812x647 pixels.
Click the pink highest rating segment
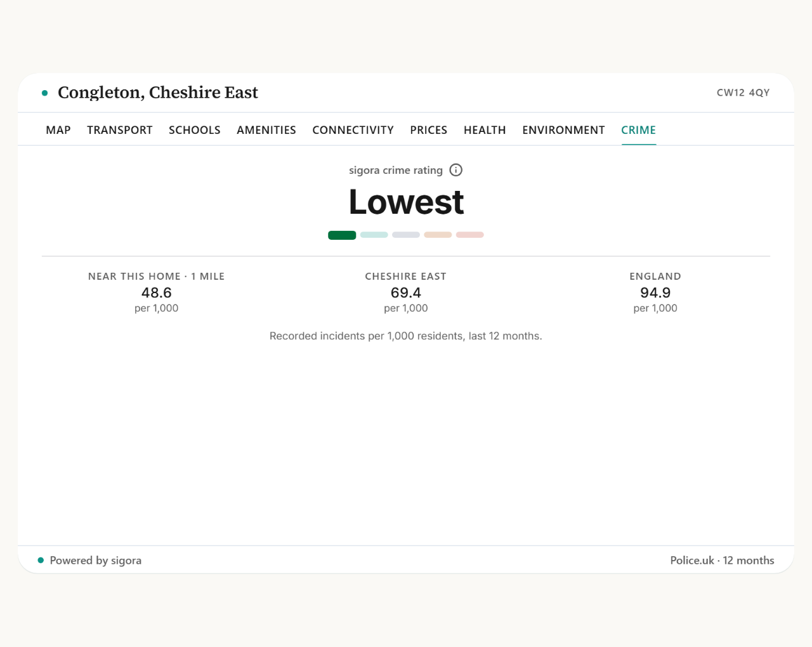tap(470, 235)
